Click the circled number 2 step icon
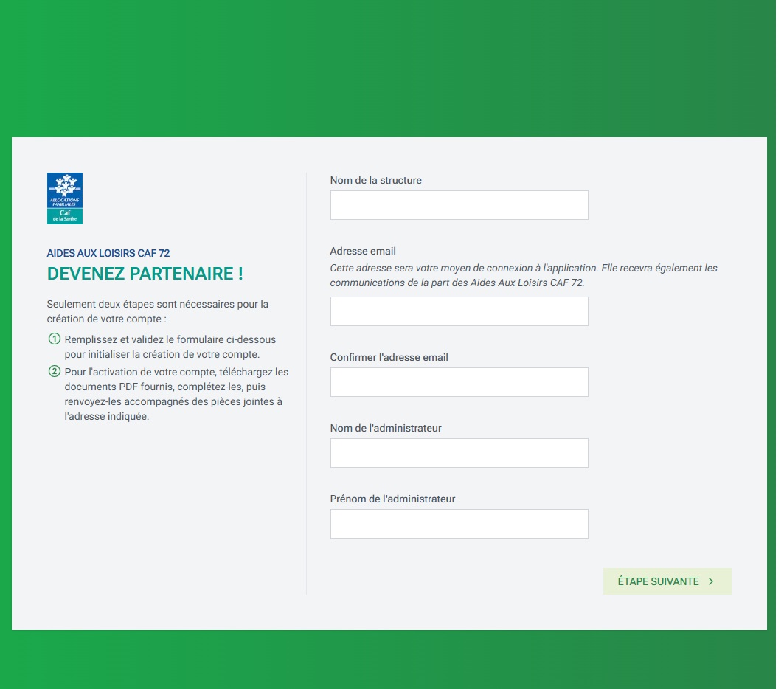The width and height of the screenshot is (784, 689). point(54,372)
